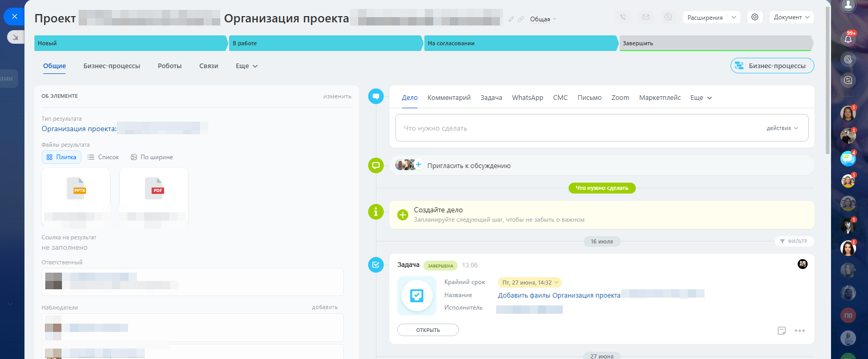This screenshot has width=868, height=359.
Task: Open three-dots menu on the task card
Action: point(800,330)
